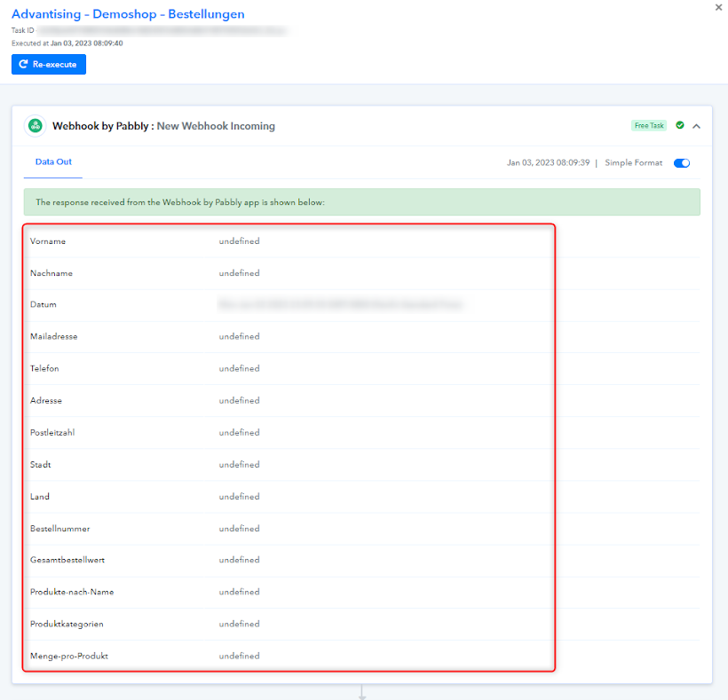Select the Mailadresse field label
Viewport: 728px width, 700px height.
pos(54,336)
